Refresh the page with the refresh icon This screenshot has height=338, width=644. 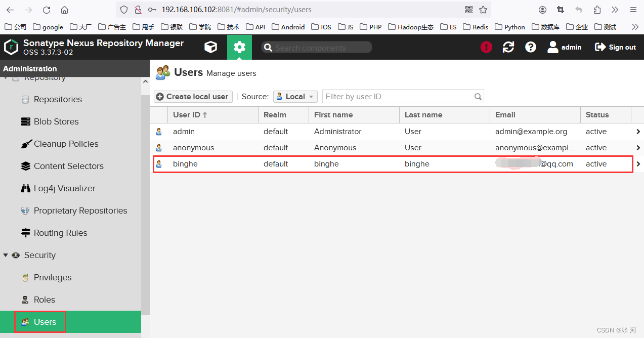tap(508, 47)
